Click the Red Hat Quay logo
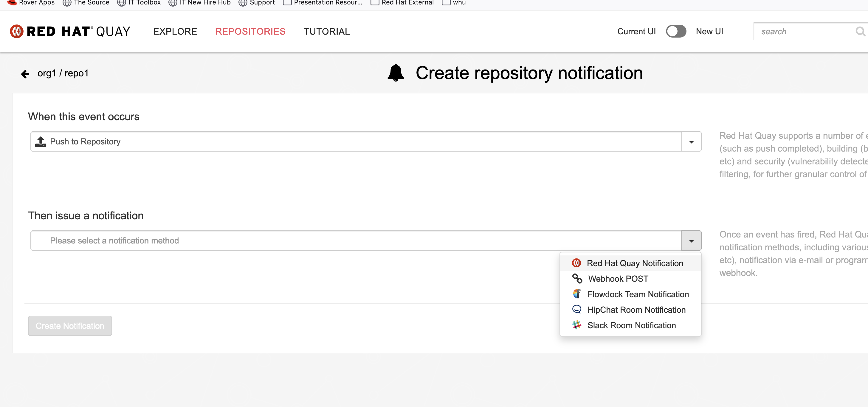Image resolution: width=868 pixels, height=407 pixels. (x=70, y=31)
